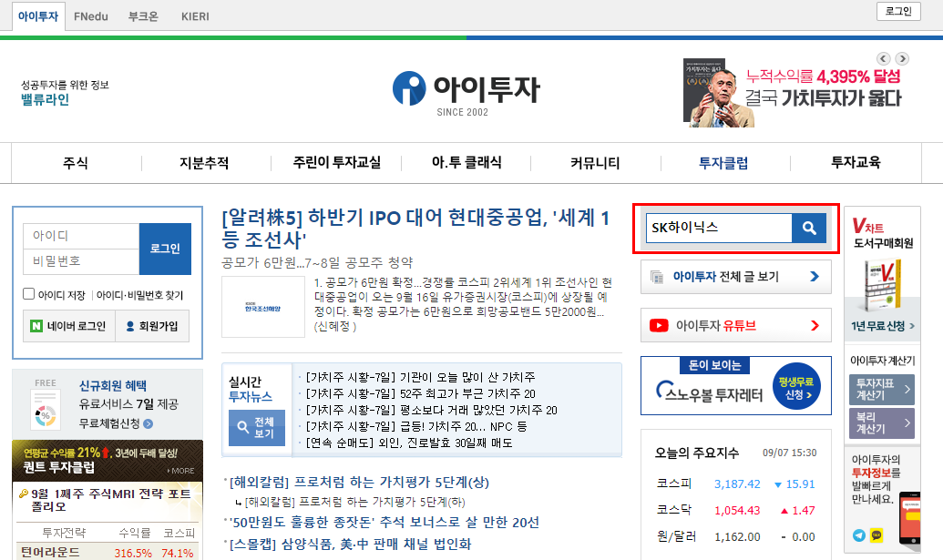This screenshot has width=943, height=560.
Task: Click the 아이디 input field
Action: pos(81,236)
